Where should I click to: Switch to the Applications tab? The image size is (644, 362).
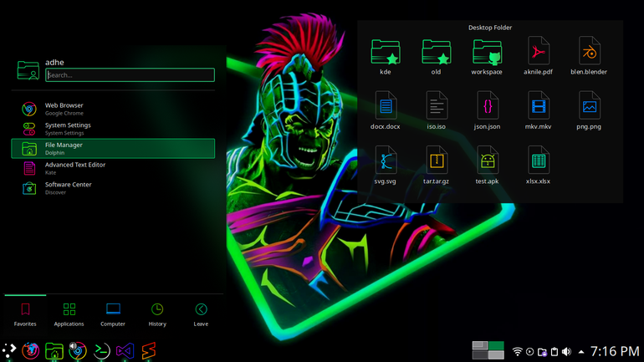pyautogui.click(x=69, y=315)
